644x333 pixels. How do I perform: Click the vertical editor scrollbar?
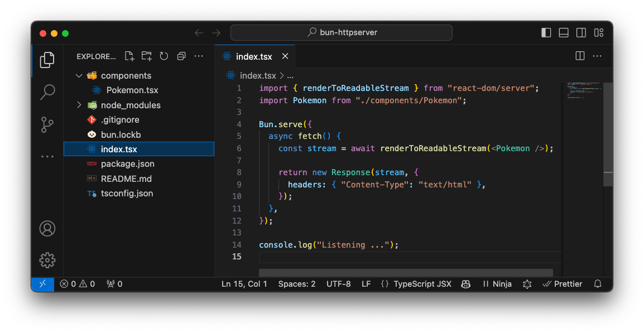tap(608, 134)
